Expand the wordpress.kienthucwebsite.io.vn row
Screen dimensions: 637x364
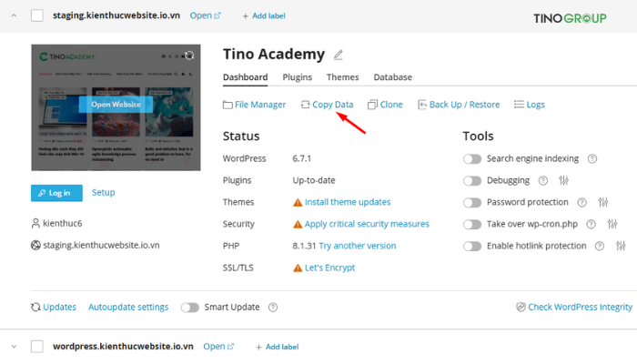(x=15, y=347)
